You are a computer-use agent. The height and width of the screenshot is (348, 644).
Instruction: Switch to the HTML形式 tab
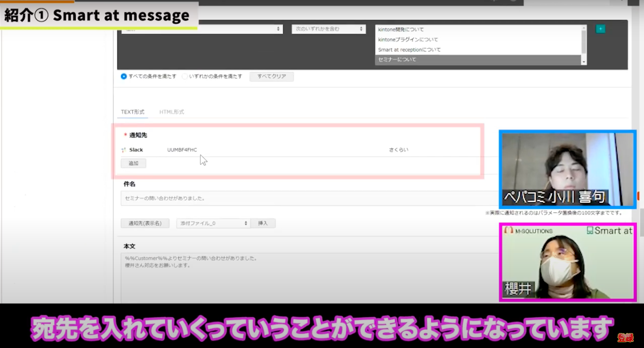(172, 112)
